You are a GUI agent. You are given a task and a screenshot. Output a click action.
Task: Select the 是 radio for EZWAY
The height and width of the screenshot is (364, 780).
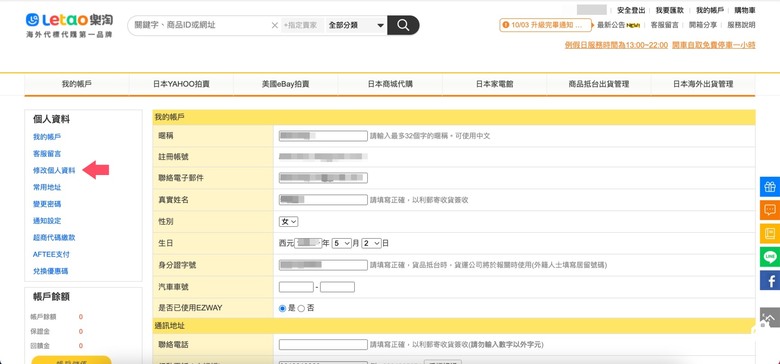point(283,308)
